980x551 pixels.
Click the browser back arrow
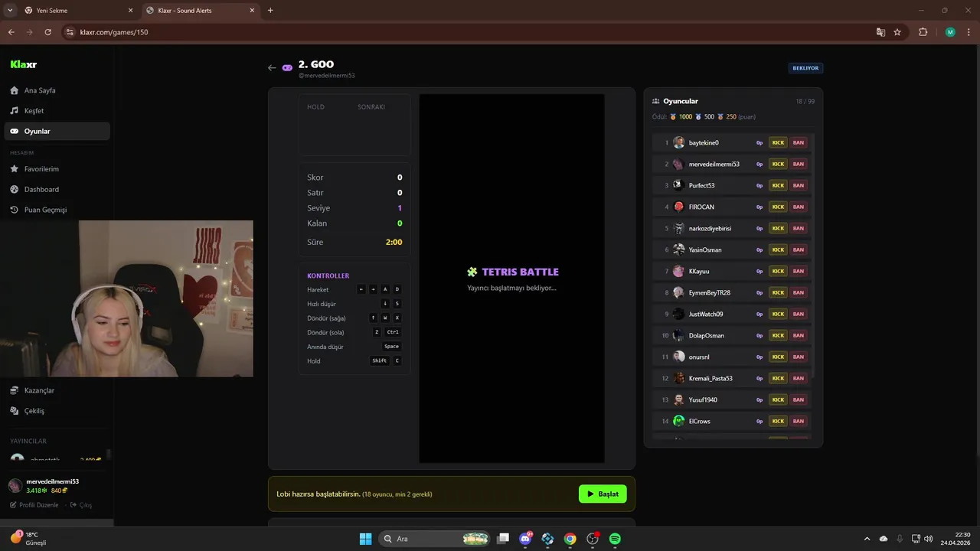point(11,32)
